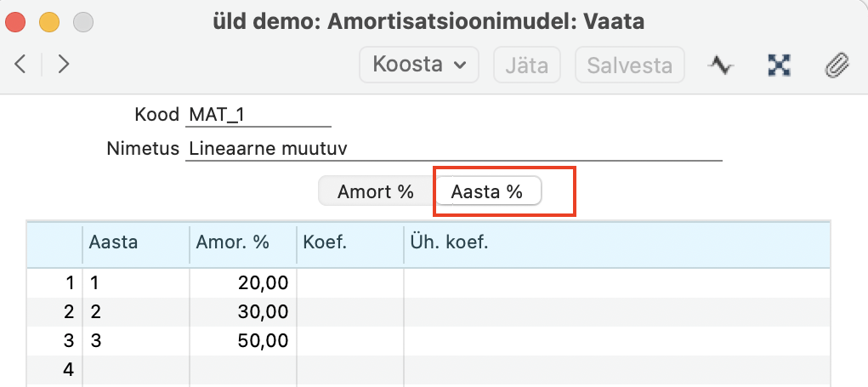The image size is (868, 387).
Task: Click the activity waveform icon in toolbar
Action: coord(722,65)
